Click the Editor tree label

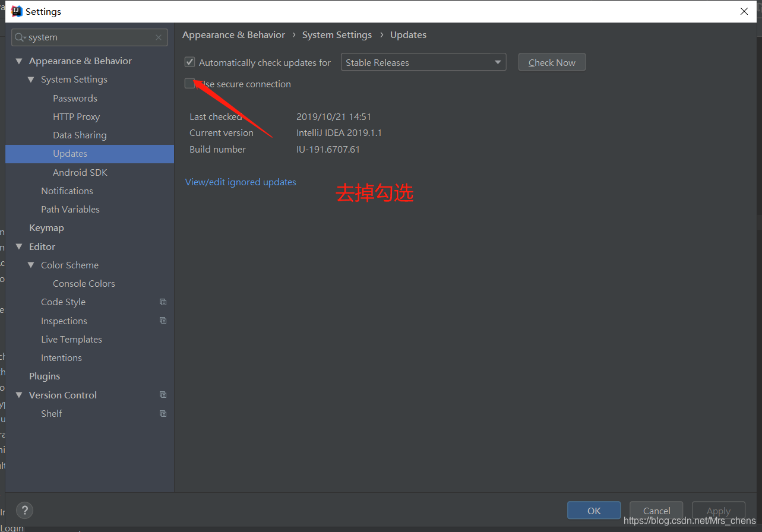point(42,246)
